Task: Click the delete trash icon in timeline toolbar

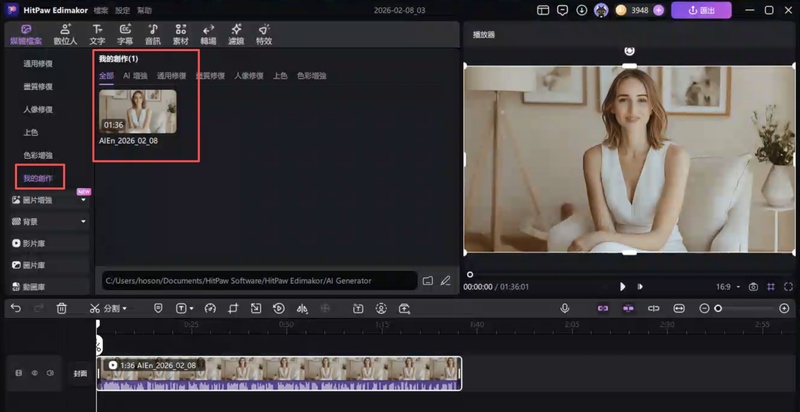Action: point(61,308)
